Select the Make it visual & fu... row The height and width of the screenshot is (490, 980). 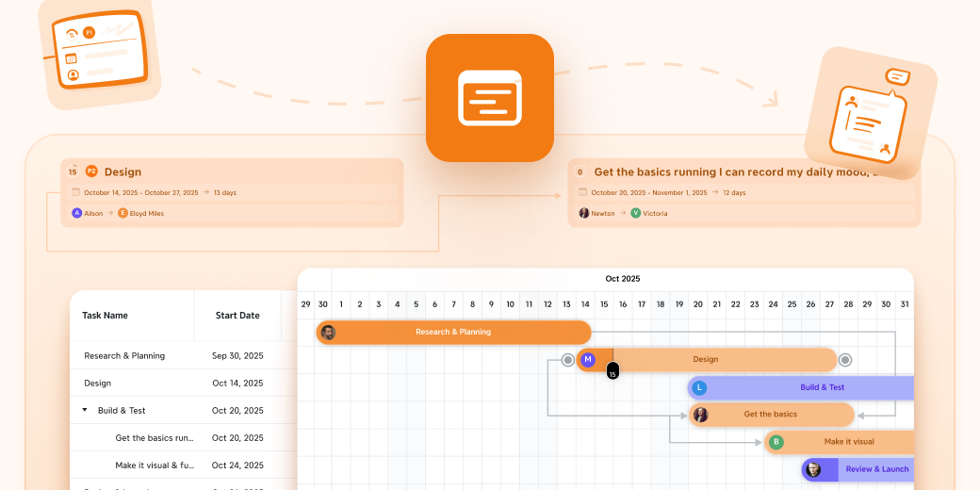tap(183, 465)
